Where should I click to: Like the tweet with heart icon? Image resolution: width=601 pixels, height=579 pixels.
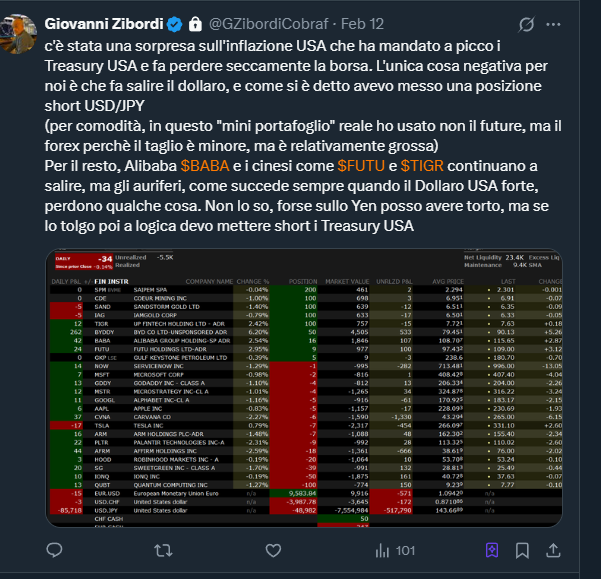(271, 549)
